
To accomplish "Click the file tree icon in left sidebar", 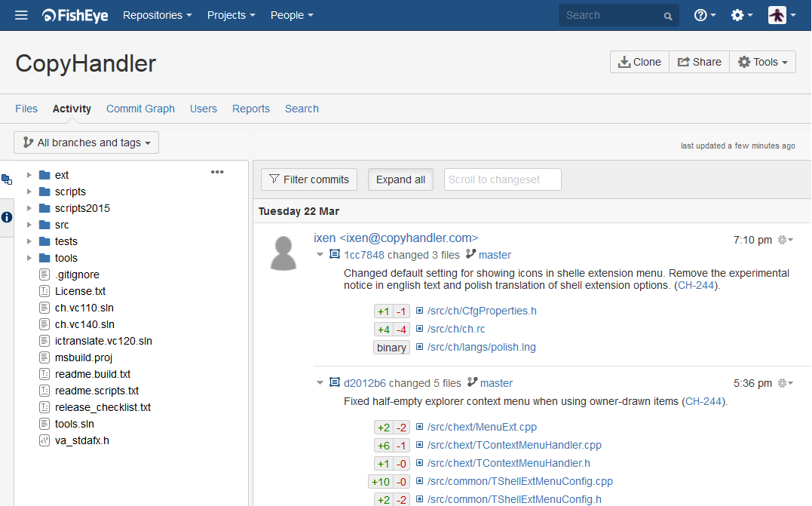I will pos(7,179).
